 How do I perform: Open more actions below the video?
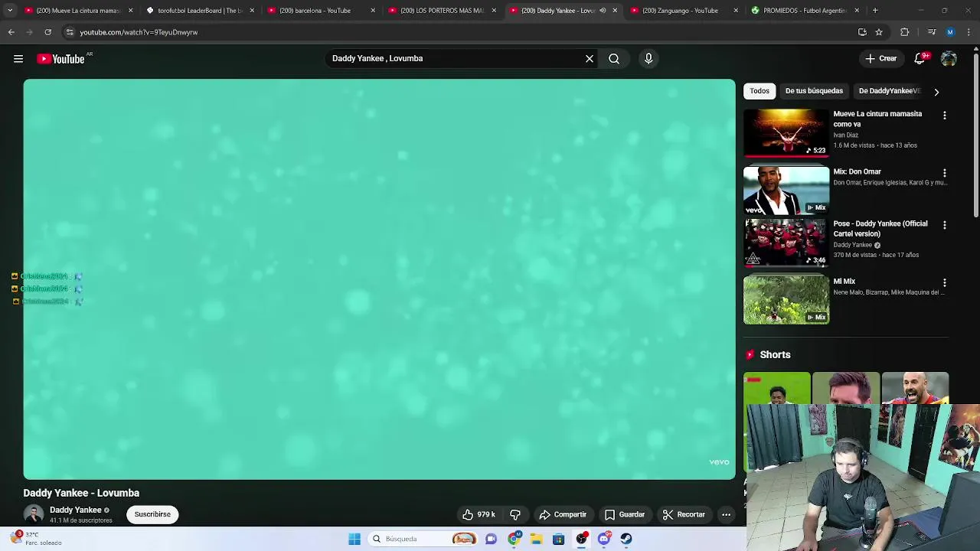726,514
